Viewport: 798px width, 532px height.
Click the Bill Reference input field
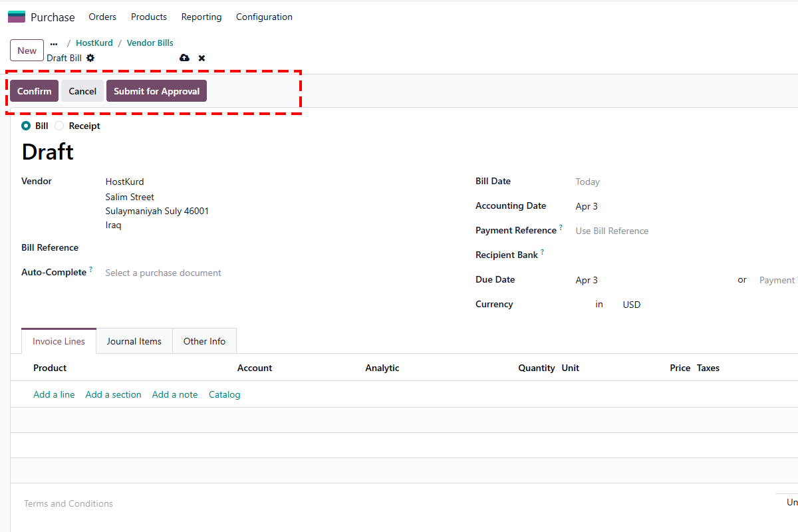click(x=166, y=247)
